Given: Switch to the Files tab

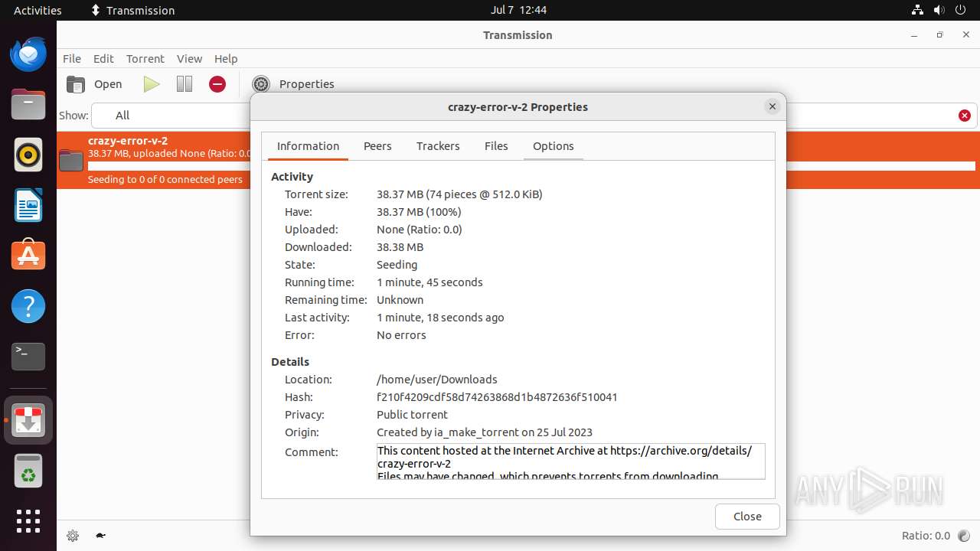Looking at the screenshot, I should (x=496, y=146).
